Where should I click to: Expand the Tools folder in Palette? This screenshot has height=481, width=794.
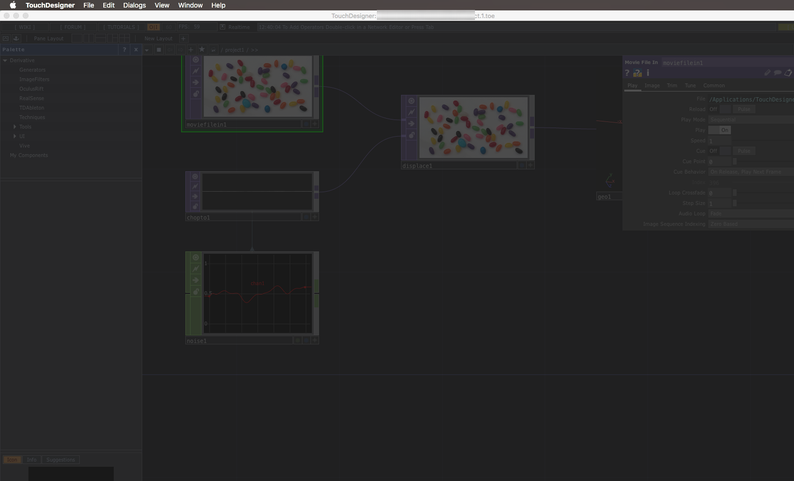pyautogui.click(x=15, y=127)
